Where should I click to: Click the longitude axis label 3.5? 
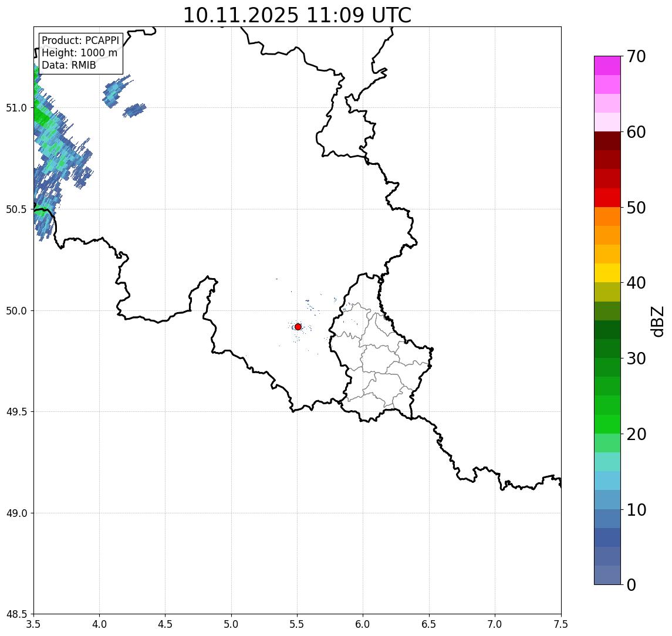pos(33,624)
